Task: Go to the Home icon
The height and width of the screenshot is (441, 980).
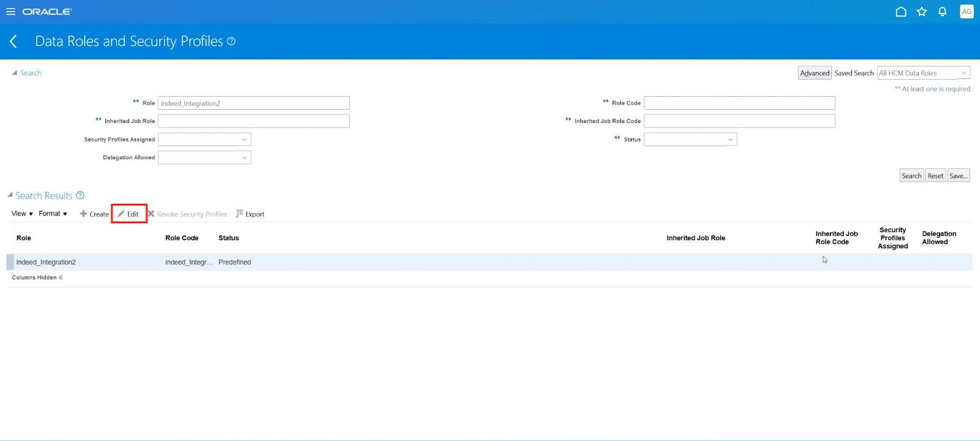Action: click(x=901, y=12)
